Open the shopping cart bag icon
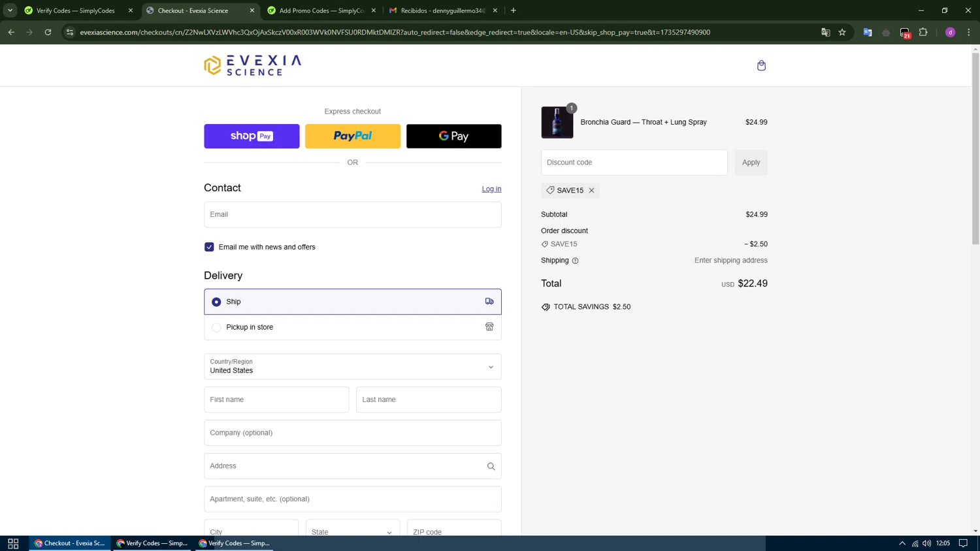The height and width of the screenshot is (551, 980). (761, 65)
